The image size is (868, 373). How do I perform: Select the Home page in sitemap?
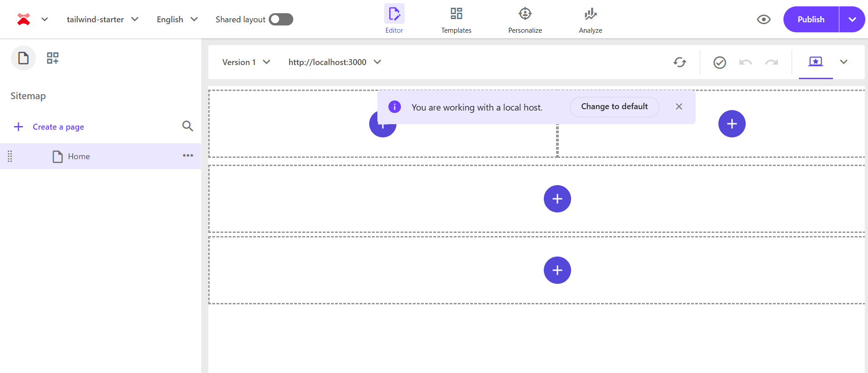79,156
